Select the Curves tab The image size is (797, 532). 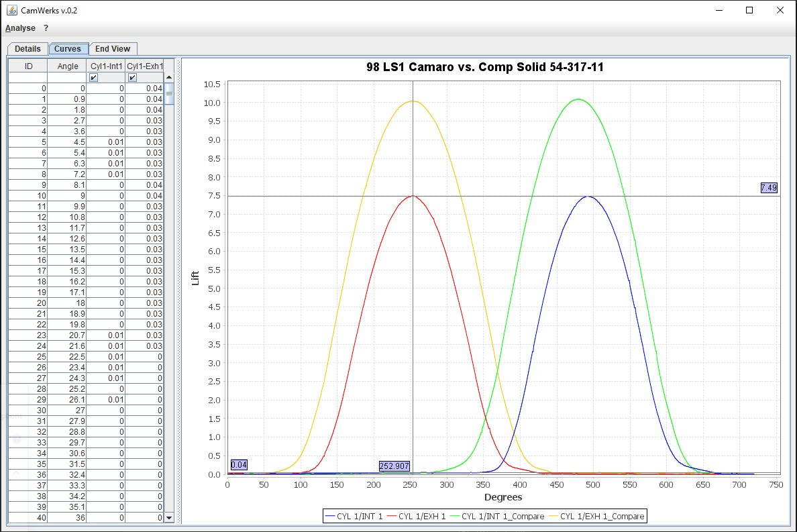tap(68, 49)
